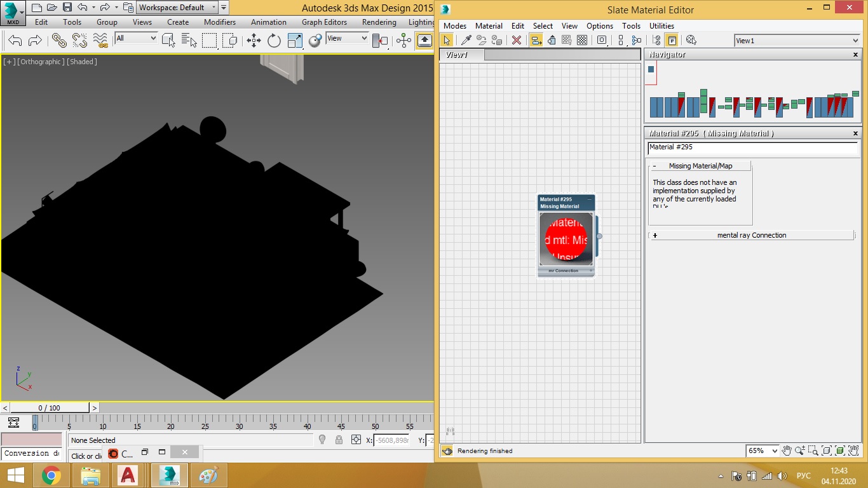The image size is (868, 488).
Task: Open the Workspace: Default dropdown
Action: tap(177, 8)
